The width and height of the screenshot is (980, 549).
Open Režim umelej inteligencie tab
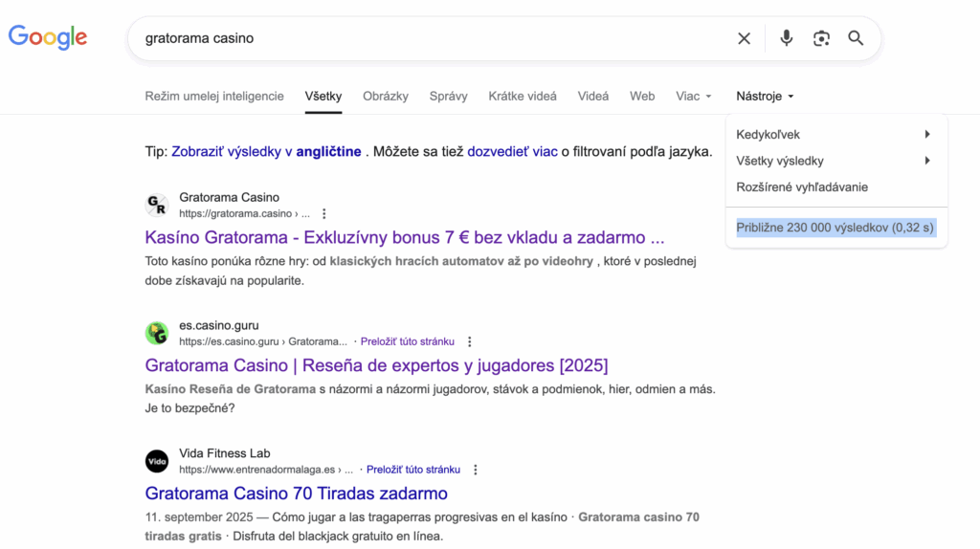point(214,97)
